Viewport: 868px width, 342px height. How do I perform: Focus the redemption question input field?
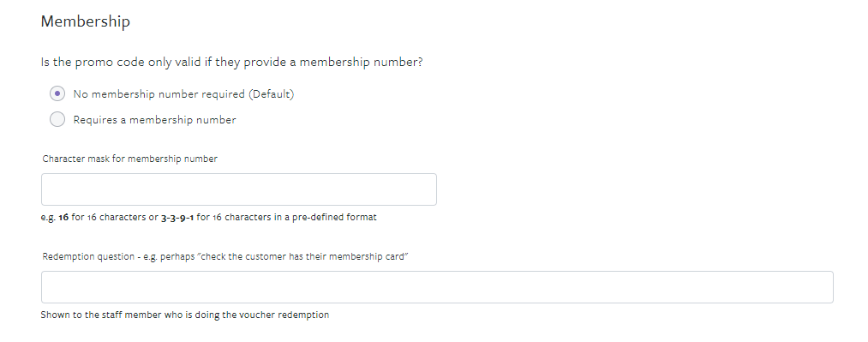click(x=437, y=286)
